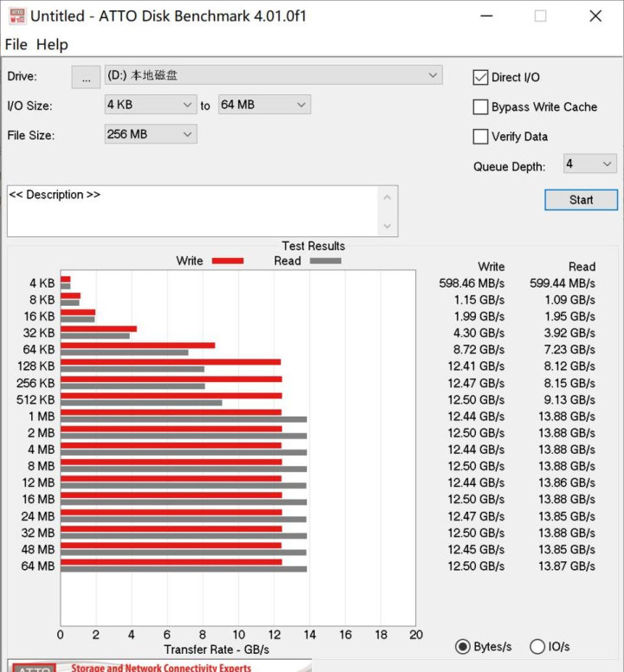Viewport: 624px width, 672px height.
Task: Click into the Description text field
Action: [x=192, y=210]
